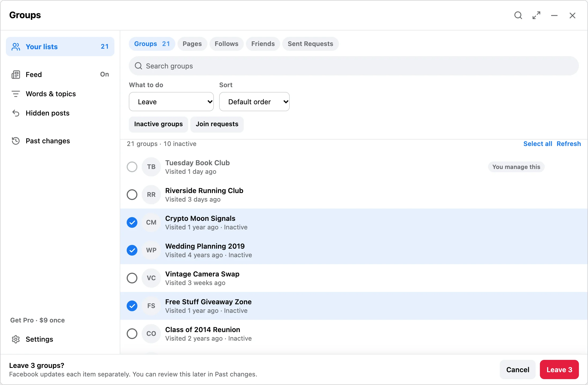Click the CM avatar for Crypto Moon Signals

151,222
